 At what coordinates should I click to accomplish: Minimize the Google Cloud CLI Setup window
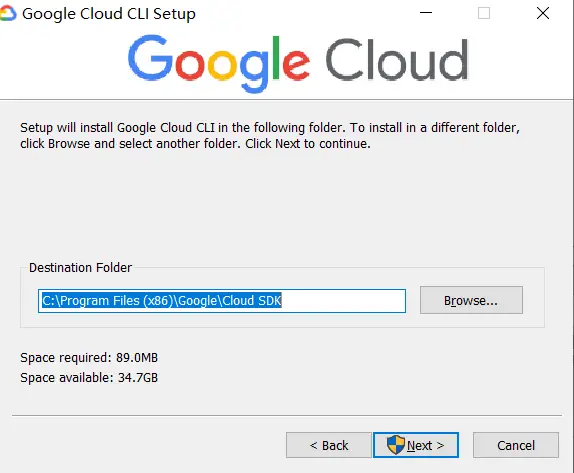click(426, 13)
